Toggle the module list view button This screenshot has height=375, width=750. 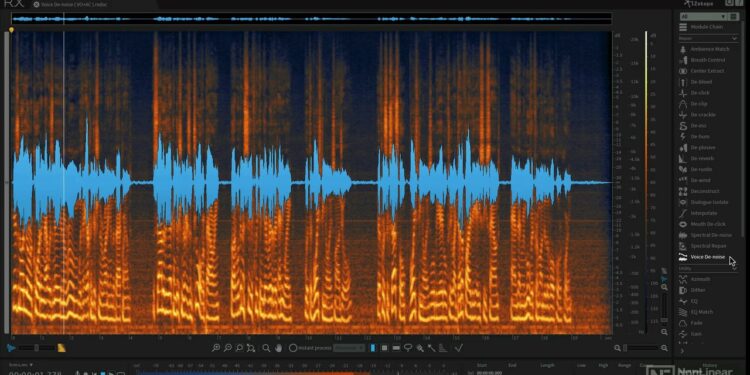733,16
